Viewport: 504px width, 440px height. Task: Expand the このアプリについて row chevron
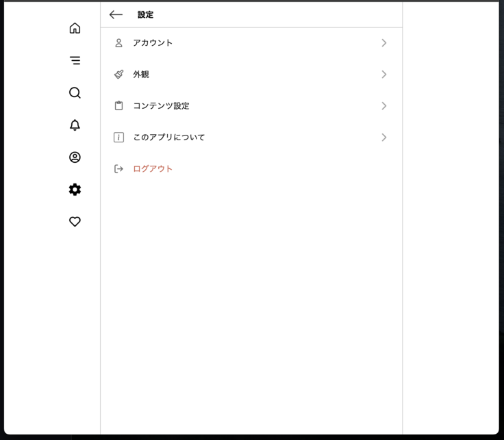383,137
